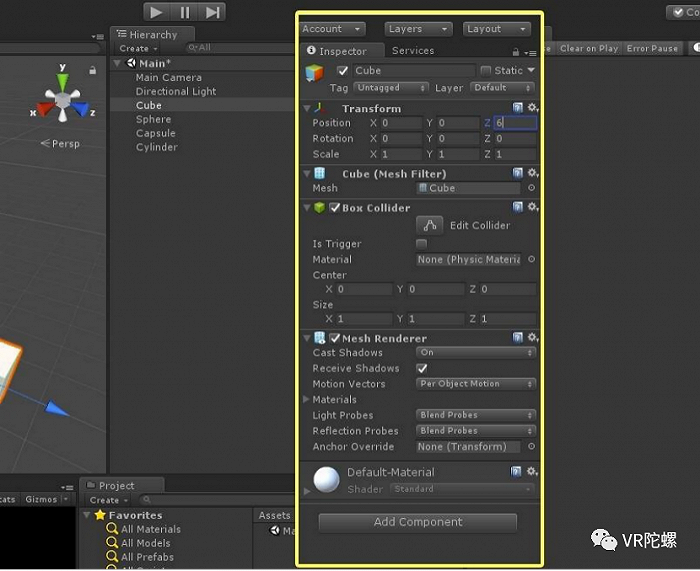Open the Project Create menu
This screenshot has height=571, width=700.
point(108,500)
